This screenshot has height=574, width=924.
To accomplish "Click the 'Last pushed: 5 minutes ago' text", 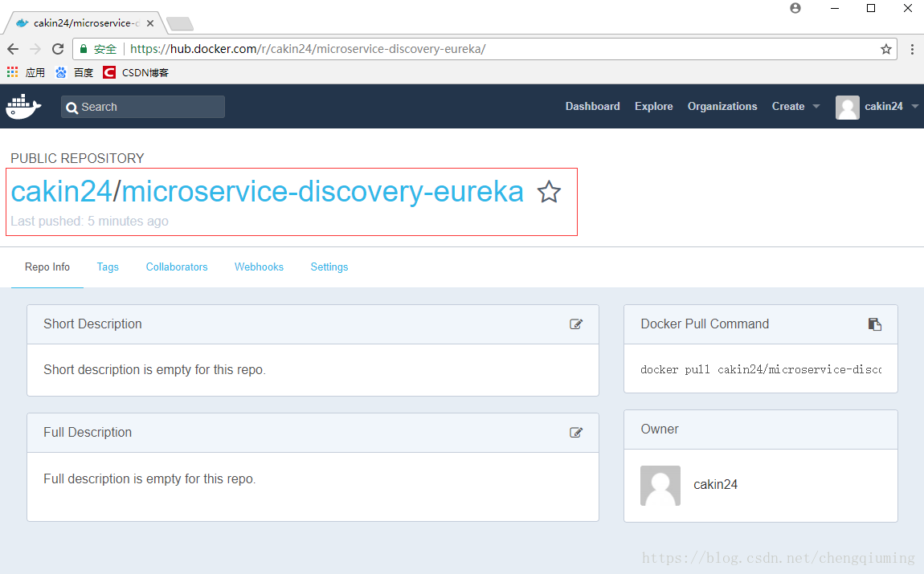I will tap(89, 222).
